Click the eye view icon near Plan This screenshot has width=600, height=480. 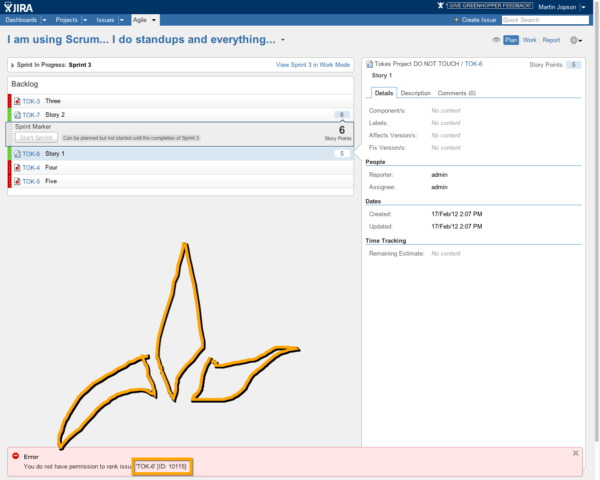coord(497,40)
